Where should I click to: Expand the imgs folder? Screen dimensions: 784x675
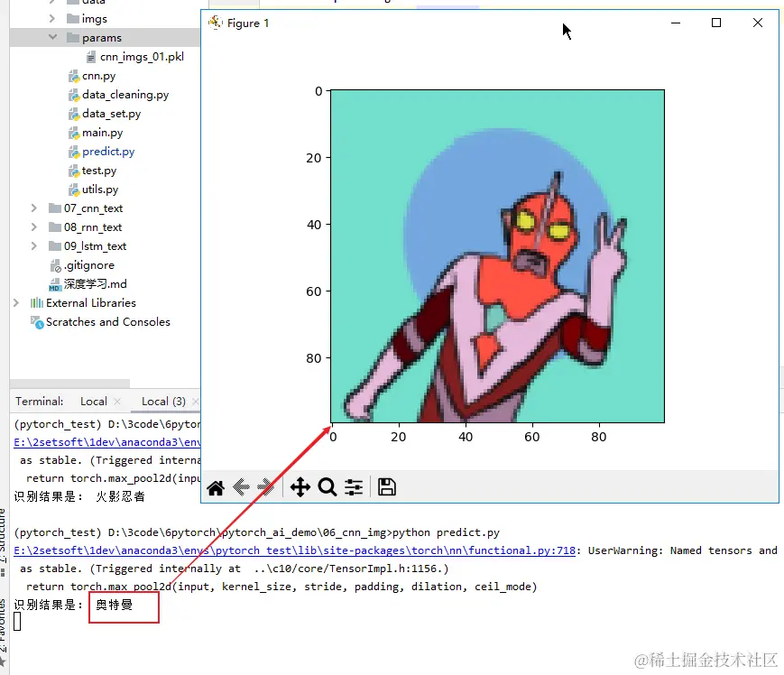(x=52, y=19)
